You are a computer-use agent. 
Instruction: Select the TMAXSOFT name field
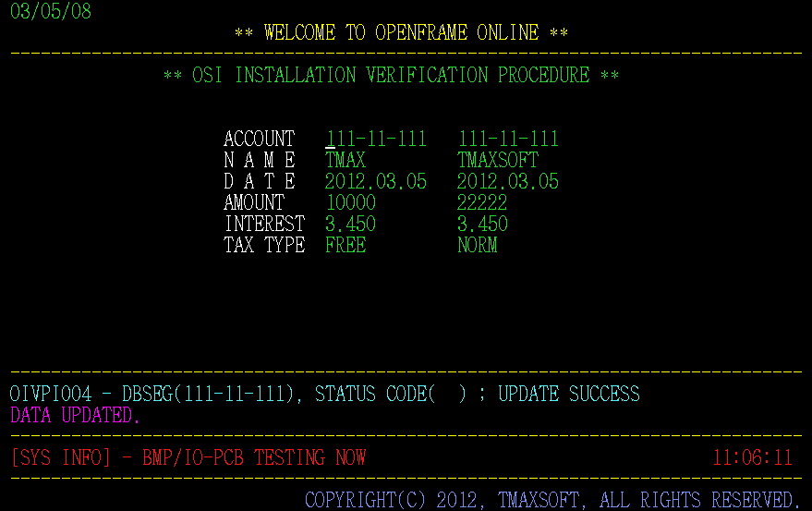[498, 161]
